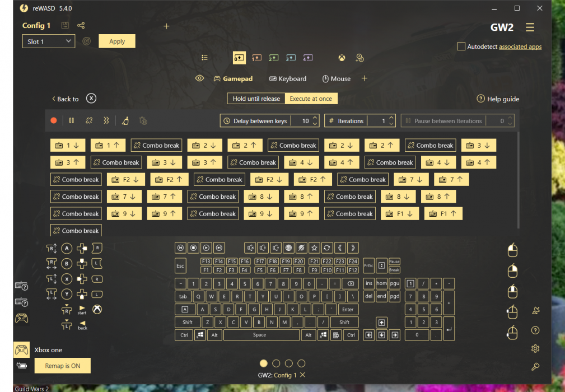Switch combo mode to Hold until release
This screenshot has width=565, height=392.
tap(256, 99)
